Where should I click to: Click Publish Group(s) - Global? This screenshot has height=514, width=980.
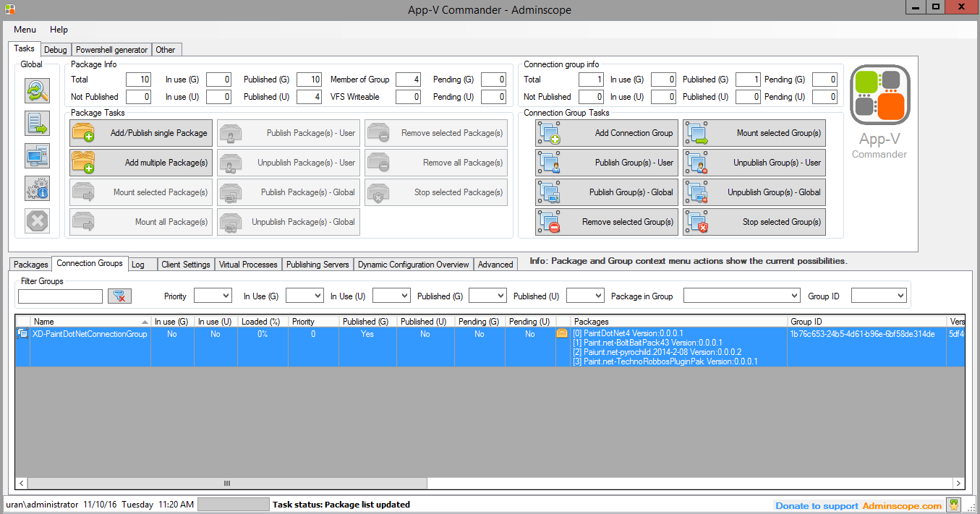tap(607, 192)
